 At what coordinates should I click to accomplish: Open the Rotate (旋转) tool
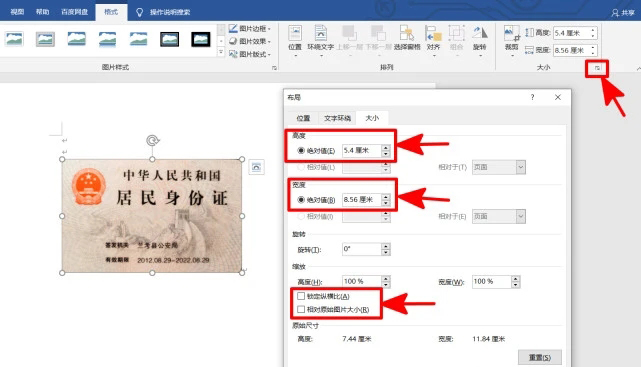[x=480, y=39]
